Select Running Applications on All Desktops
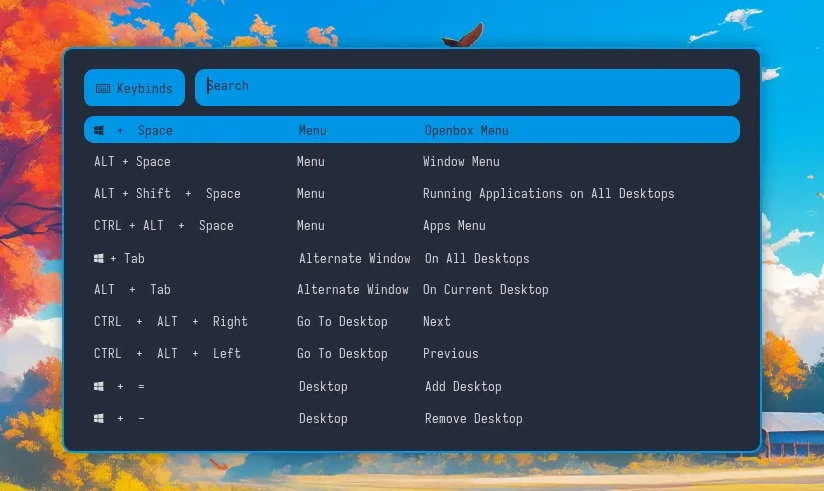 548,193
